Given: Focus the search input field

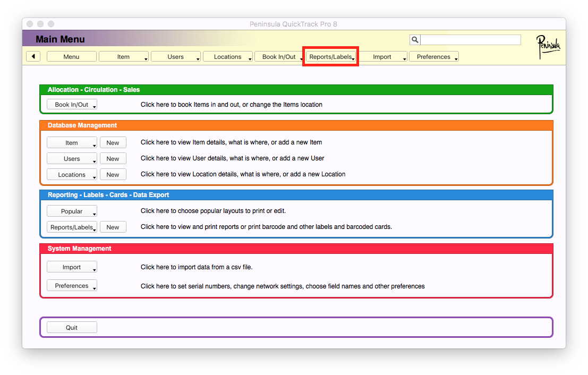Looking at the screenshot, I should click(471, 40).
